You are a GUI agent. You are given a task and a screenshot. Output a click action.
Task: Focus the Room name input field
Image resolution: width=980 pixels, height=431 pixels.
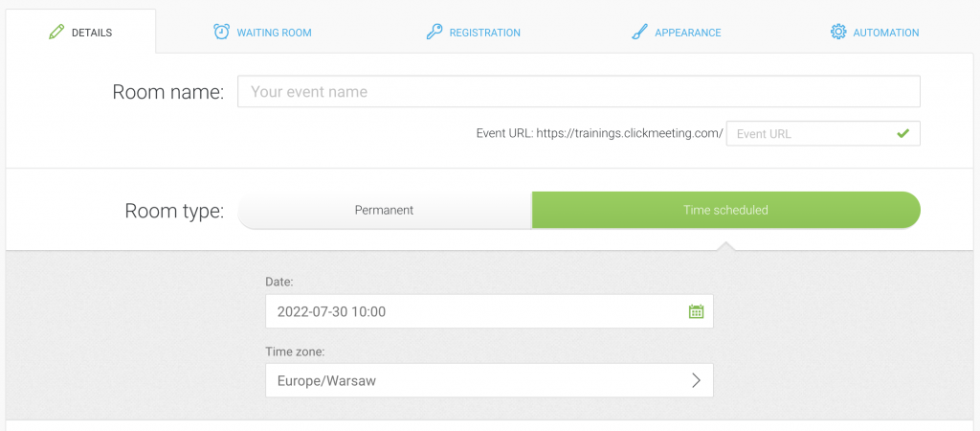tap(579, 91)
